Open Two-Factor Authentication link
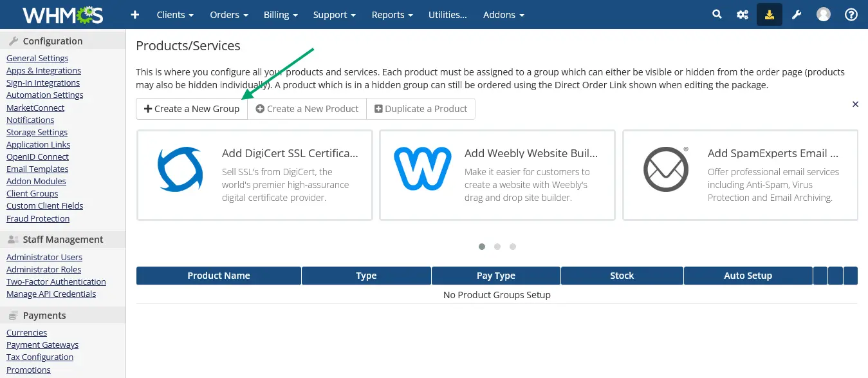 pyautogui.click(x=56, y=281)
